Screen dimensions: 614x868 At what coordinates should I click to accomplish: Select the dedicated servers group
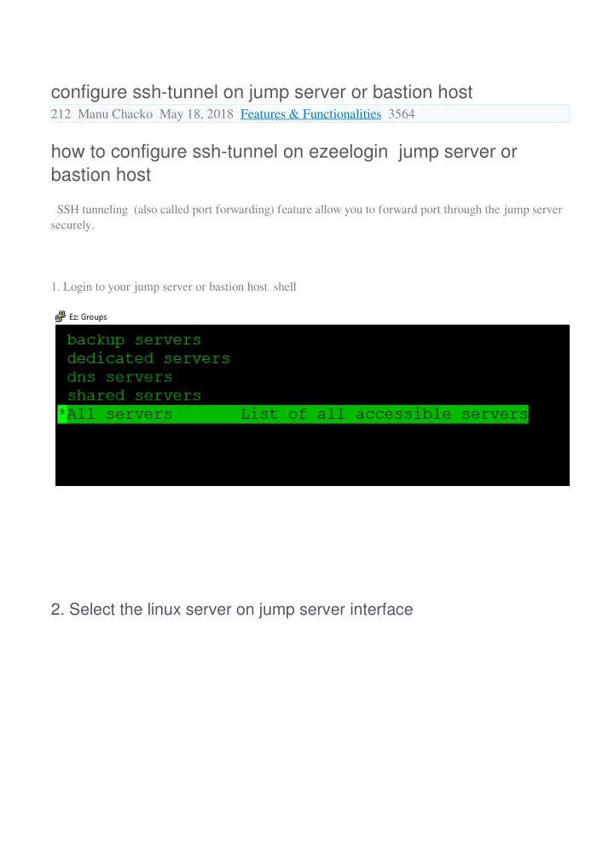click(148, 358)
